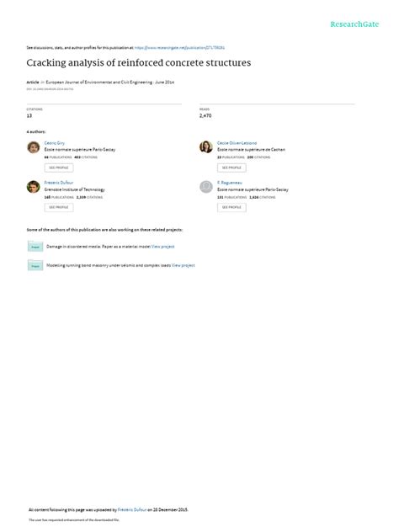Click See Profile button under F. Ragueneau
The width and height of the screenshot is (399, 532).
[231, 207]
